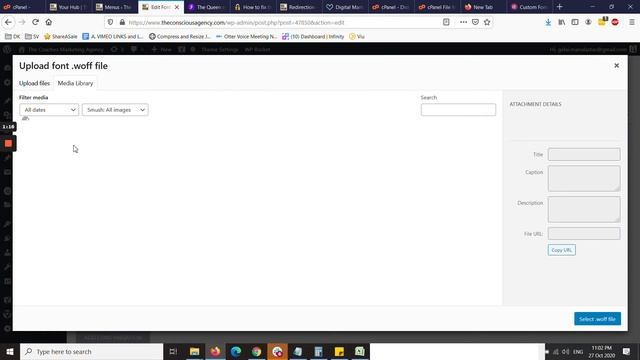Open Firefox from the taskbar
The width and height of the screenshot is (640, 360).
[215, 351]
